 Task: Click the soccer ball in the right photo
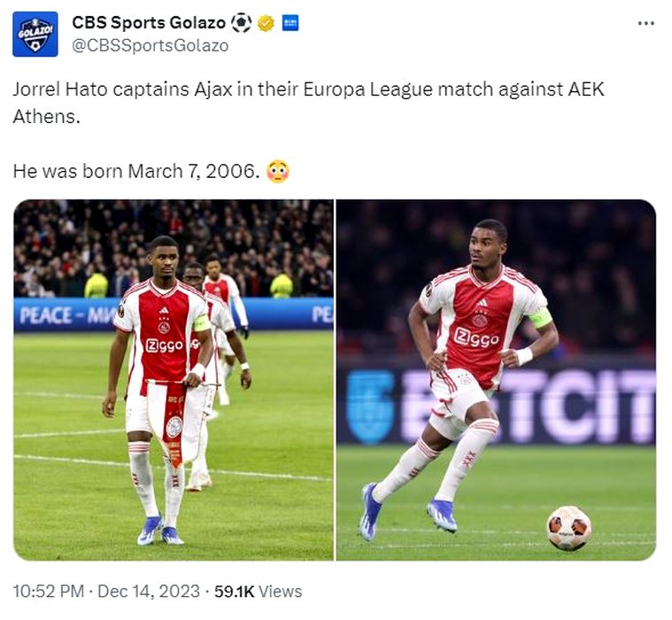coord(568,528)
